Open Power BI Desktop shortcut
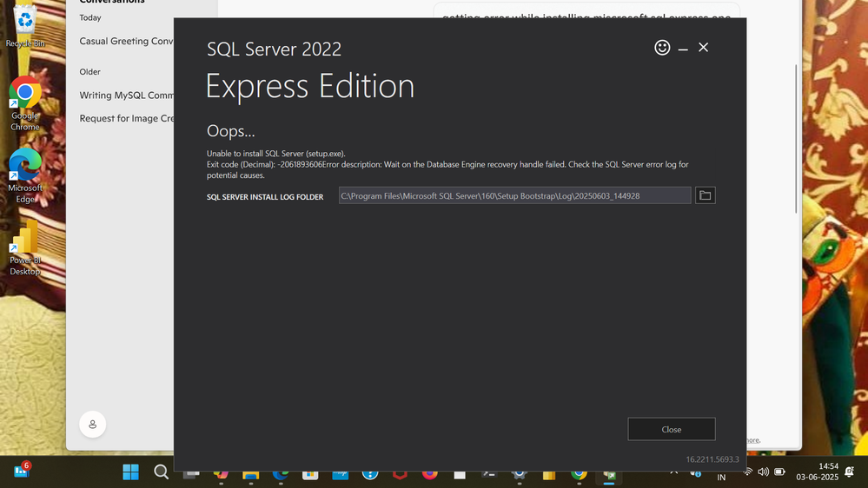 (25, 247)
